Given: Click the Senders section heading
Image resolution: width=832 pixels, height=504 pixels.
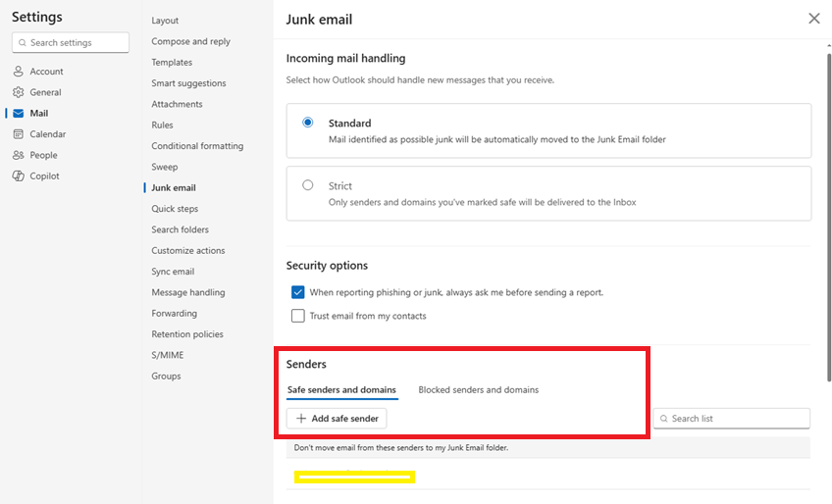Looking at the screenshot, I should 306,364.
